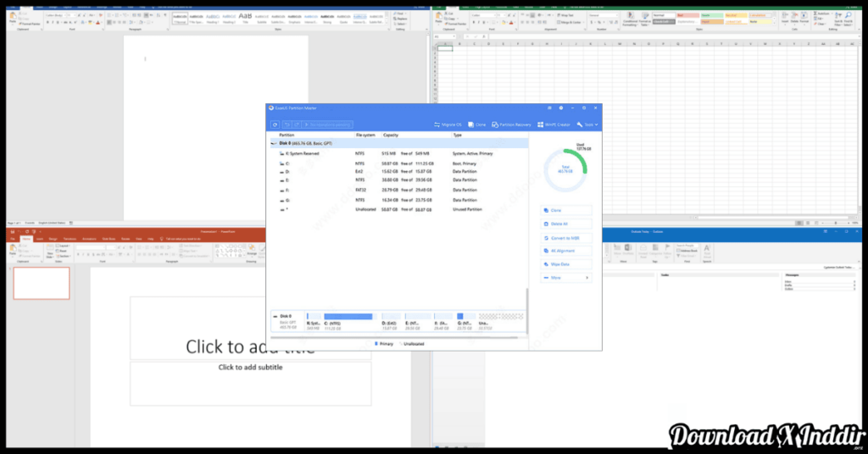The width and height of the screenshot is (868, 454).
Task: Click the Capacity column header
Action: pos(391,135)
